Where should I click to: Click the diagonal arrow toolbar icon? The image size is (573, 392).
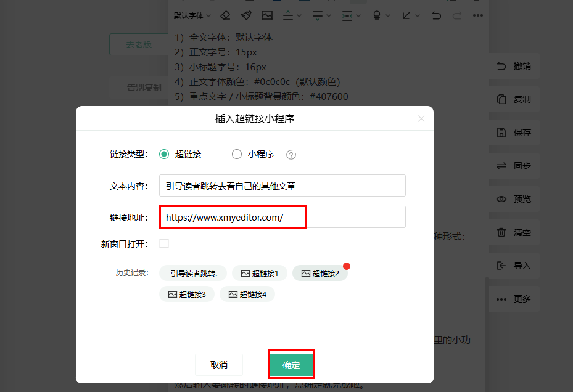(x=406, y=15)
